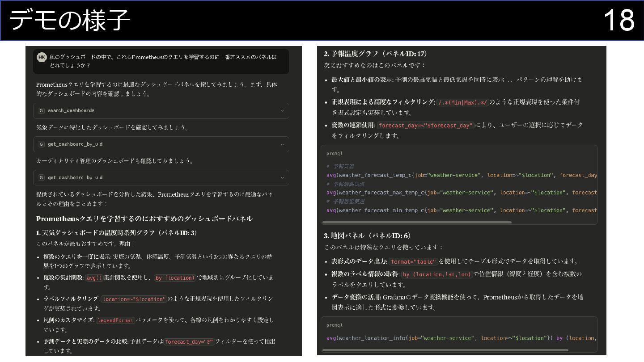Click heading 2. 予報温度グラフ（パネルID: 17）
Screen dimensions: 644x362
(376, 54)
